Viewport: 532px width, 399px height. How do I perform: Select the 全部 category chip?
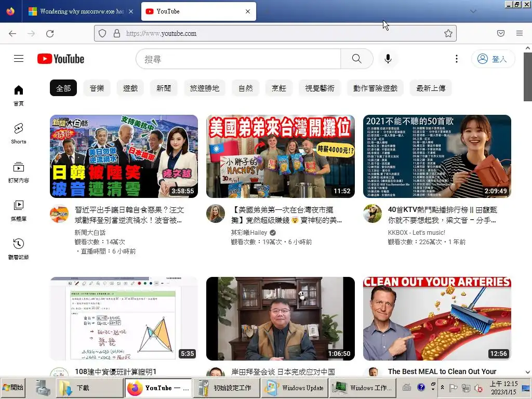click(63, 88)
